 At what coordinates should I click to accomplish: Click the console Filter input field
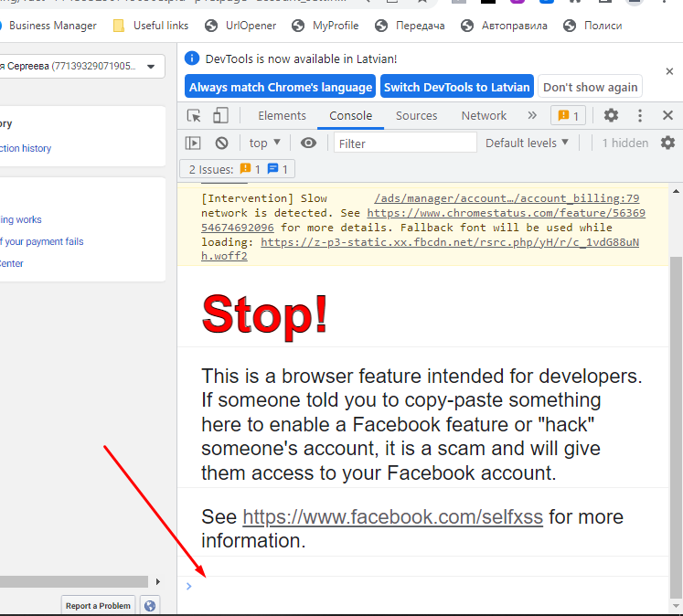click(405, 143)
